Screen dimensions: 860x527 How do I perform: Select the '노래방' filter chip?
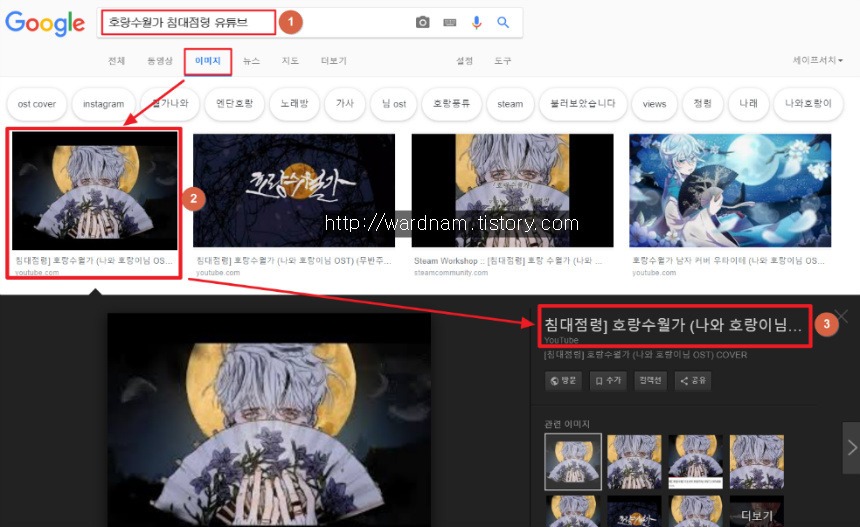pos(294,104)
